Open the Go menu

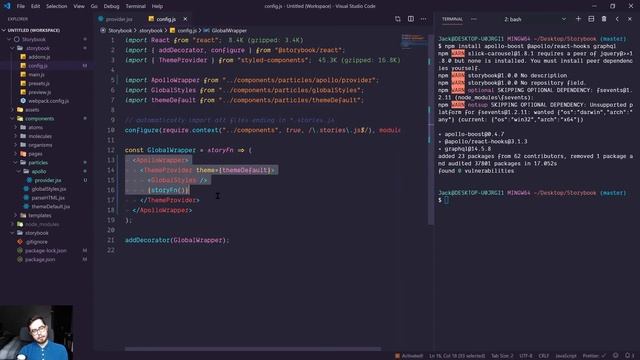(x=94, y=6)
